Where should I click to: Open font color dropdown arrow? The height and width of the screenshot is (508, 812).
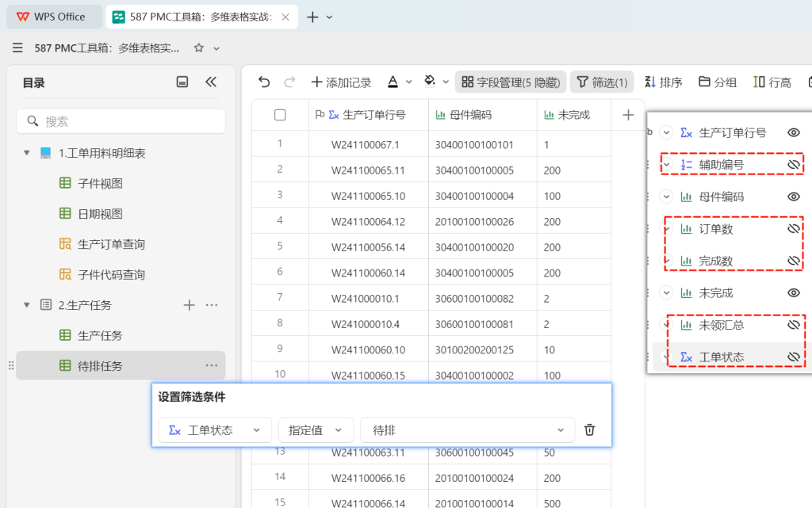click(x=409, y=82)
